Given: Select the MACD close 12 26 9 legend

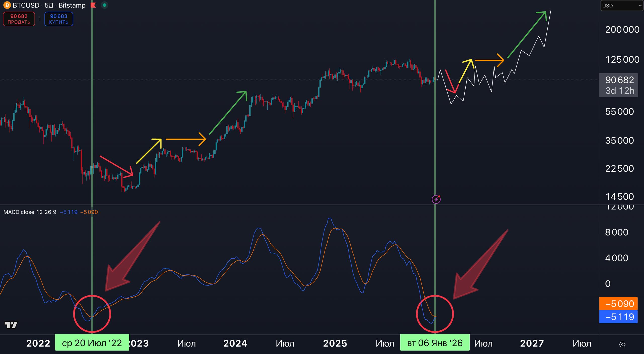Looking at the screenshot, I should pos(30,212).
